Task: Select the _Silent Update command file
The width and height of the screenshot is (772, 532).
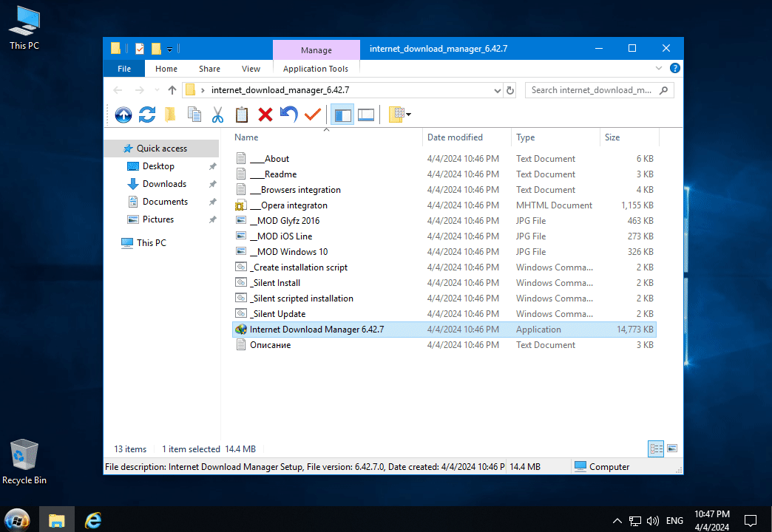Action: 444,313
